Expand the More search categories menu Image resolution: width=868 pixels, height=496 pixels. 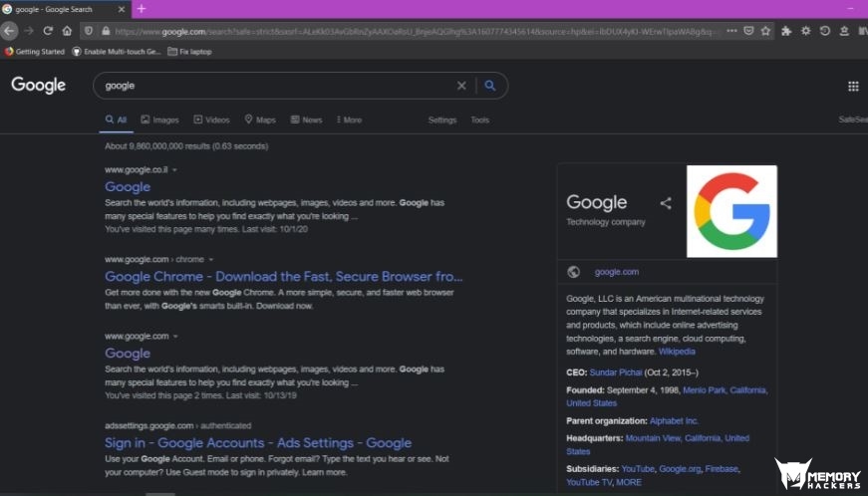click(350, 120)
